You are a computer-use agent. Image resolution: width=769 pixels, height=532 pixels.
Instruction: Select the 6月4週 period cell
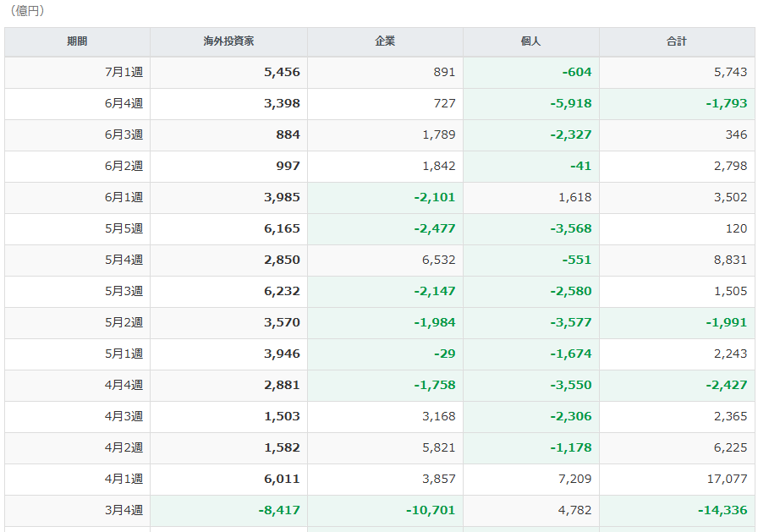78,104
